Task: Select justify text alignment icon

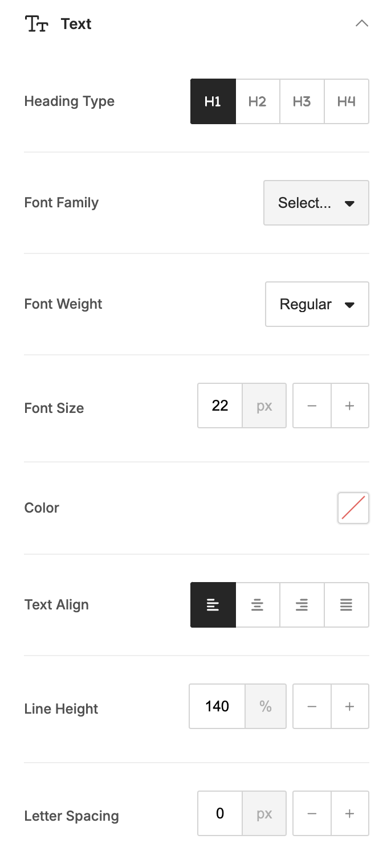Action: [x=347, y=605]
